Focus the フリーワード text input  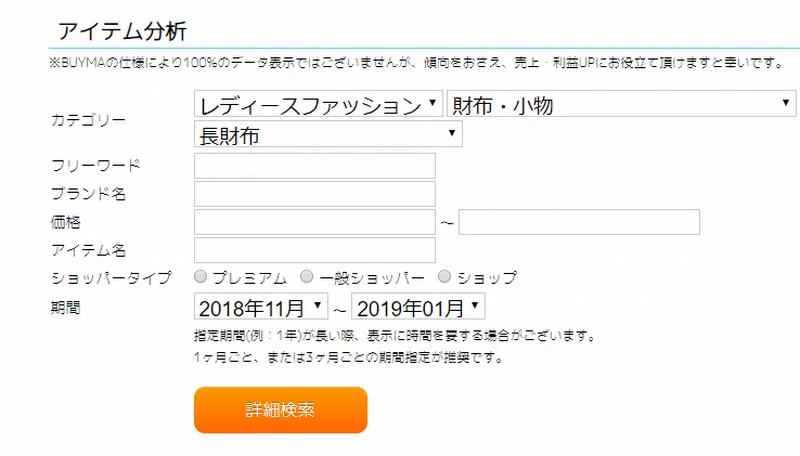315,166
